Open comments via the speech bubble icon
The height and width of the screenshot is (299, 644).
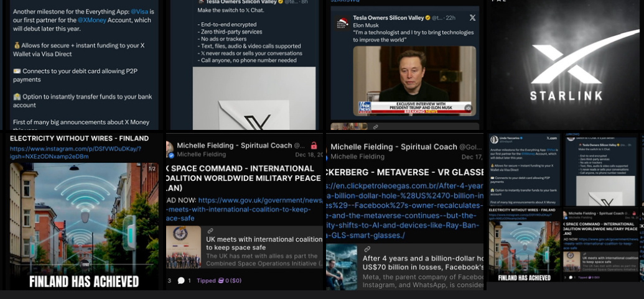pyautogui.click(x=181, y=280)
